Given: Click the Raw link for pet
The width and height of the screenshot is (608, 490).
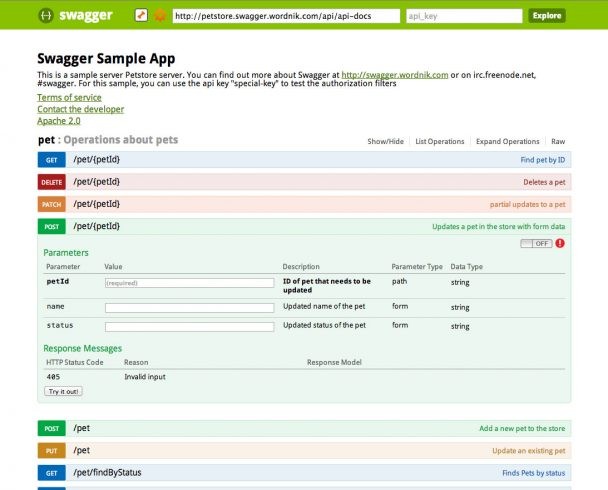Looking at the screenshot, I should pos(558,141).
